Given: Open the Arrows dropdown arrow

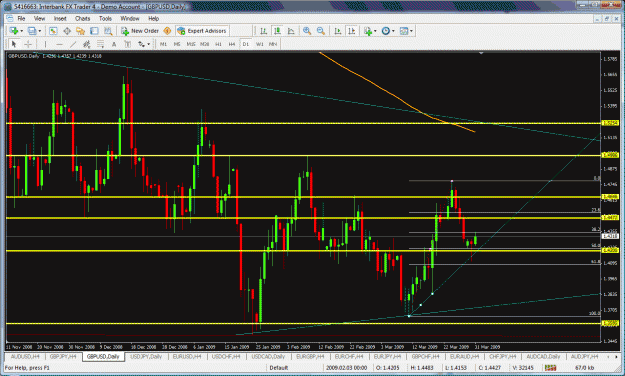Looking at the screenshot, I should (149, 44).
